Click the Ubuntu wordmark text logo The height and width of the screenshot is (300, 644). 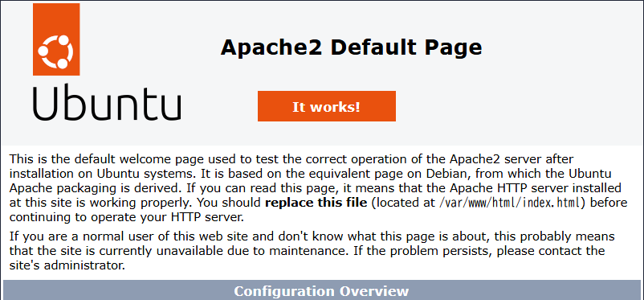tap(106, 103)
